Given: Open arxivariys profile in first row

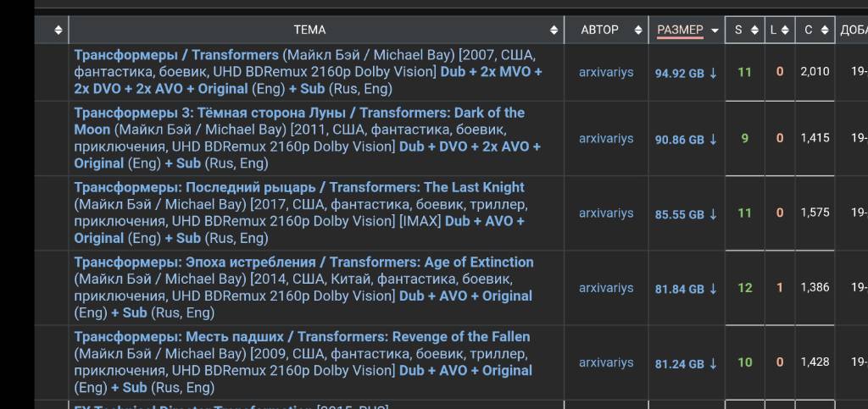Looking at the screenshot, I should tap(606, 73).
